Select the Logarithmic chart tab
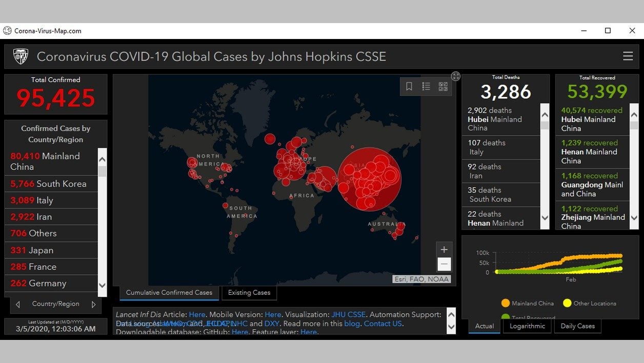The width and height of the screenshot is (644, 363). (527, 326)
